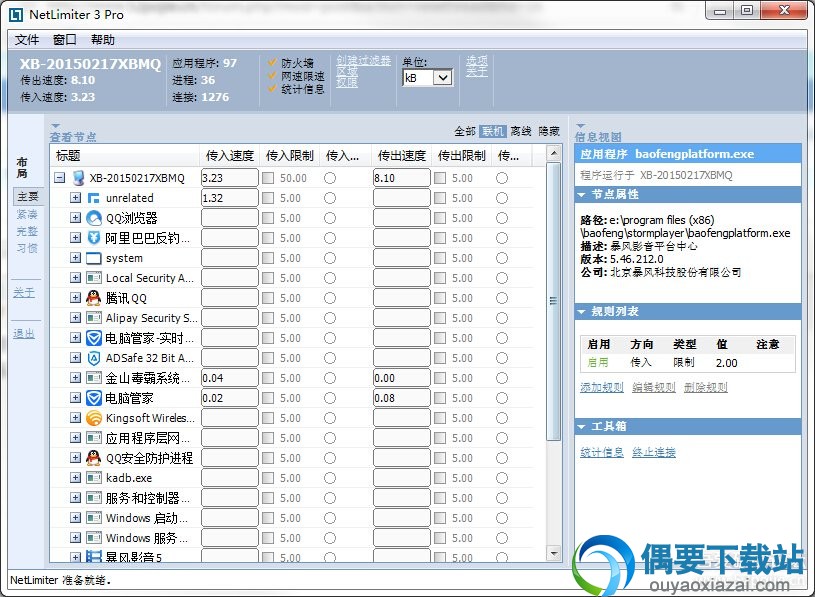Click the NetLimiter logo icon in the title bar
Viewport: 815px width, 597px height.
coord(16,15)
